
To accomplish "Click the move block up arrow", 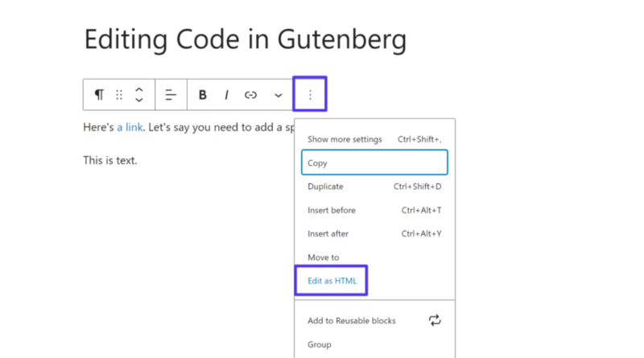I will coord(139,89).
